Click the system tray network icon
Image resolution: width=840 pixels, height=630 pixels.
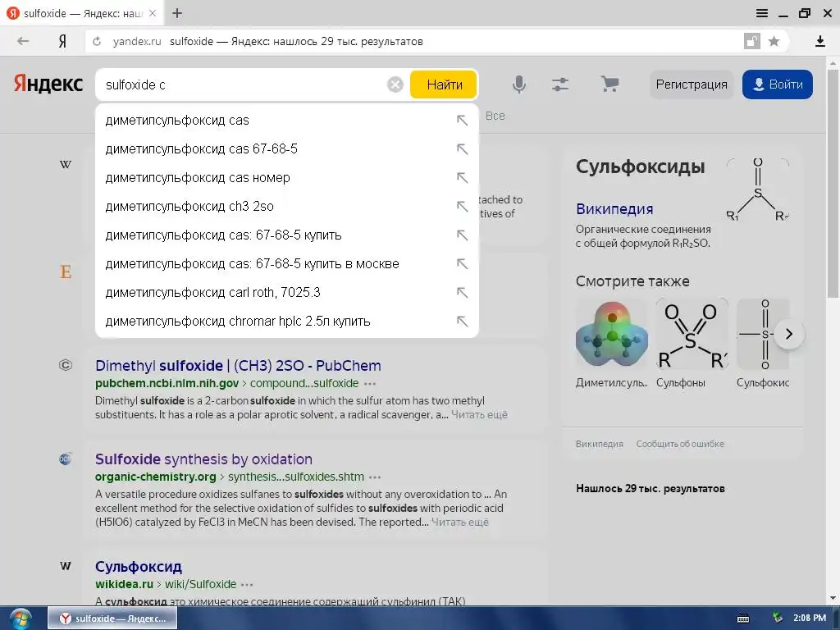click(778, 618)
